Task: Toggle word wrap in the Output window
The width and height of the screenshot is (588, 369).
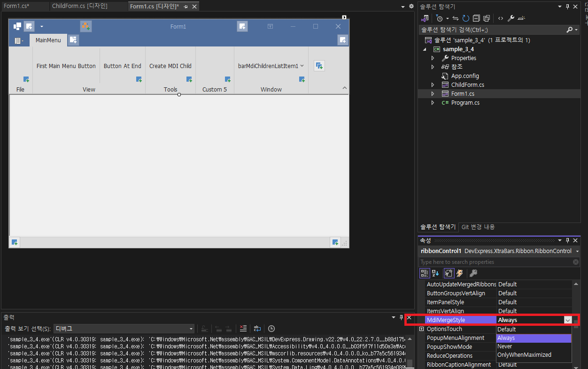Action: pos(257,329)
